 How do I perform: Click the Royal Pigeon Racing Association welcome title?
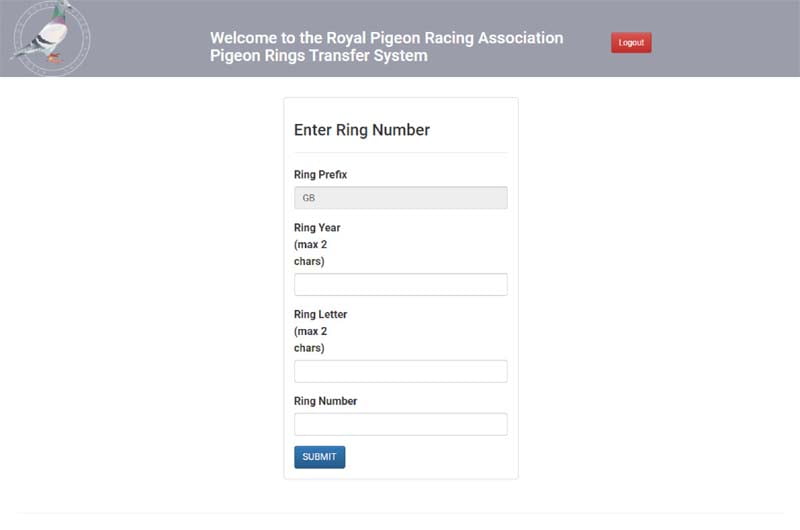click(x=387, y=38)
